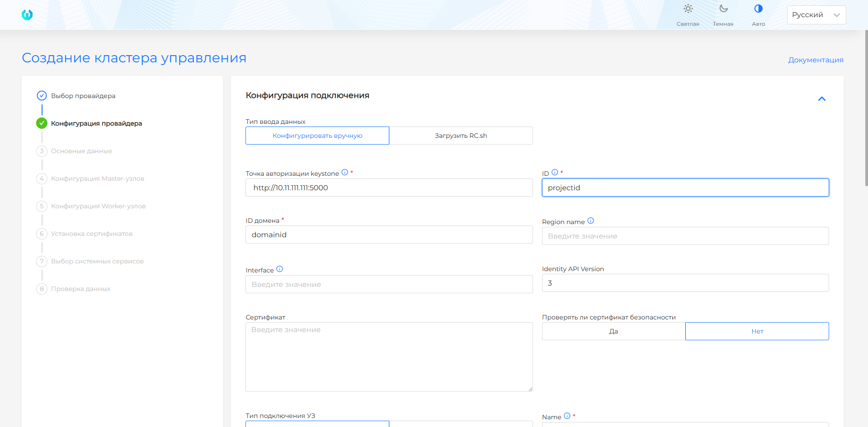Select Да for certificate verification
The image size is (868, 427).
613,331
